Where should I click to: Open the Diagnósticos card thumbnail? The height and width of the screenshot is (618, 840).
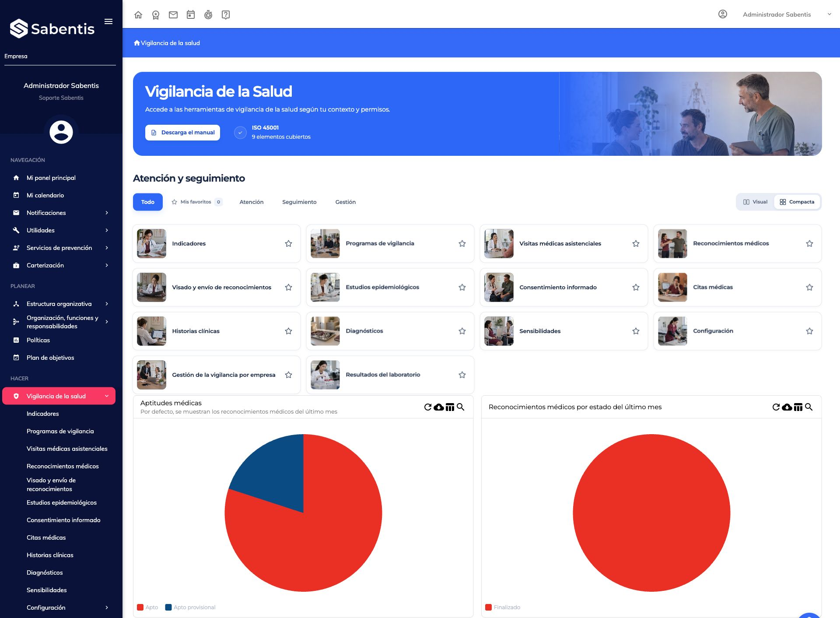click(325, 331)
